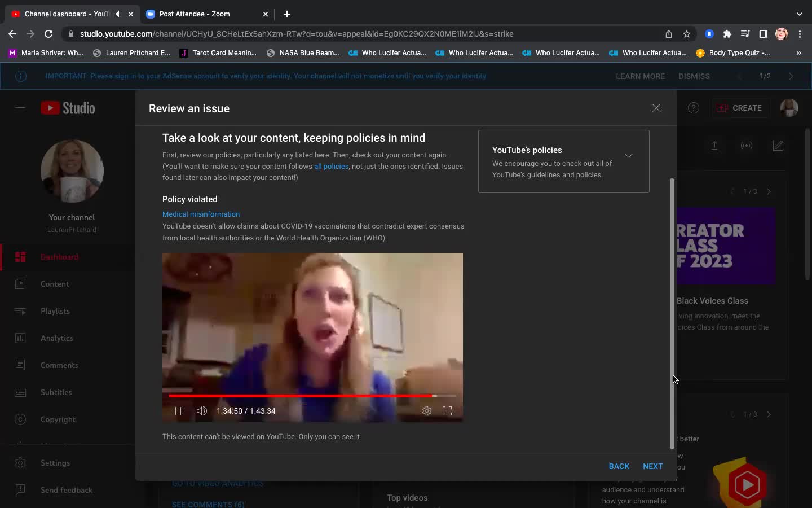Click the create post edit icon
The height and width of the screenshot is (508, 812).
[x=778, y=146]
